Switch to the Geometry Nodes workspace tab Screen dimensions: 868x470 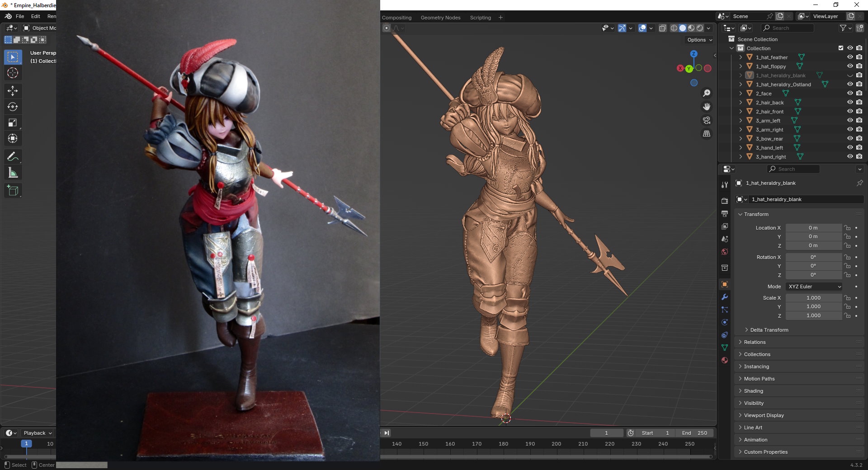(x=441, y=18)
